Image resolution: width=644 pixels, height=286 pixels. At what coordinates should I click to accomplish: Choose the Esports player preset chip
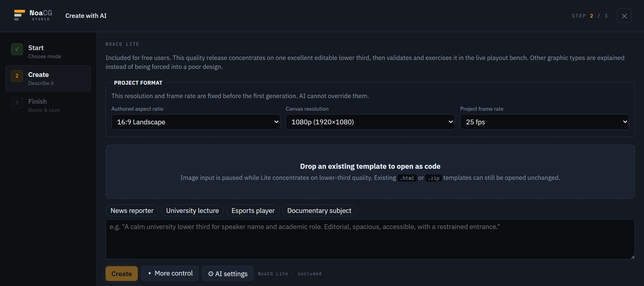[253, 211]
